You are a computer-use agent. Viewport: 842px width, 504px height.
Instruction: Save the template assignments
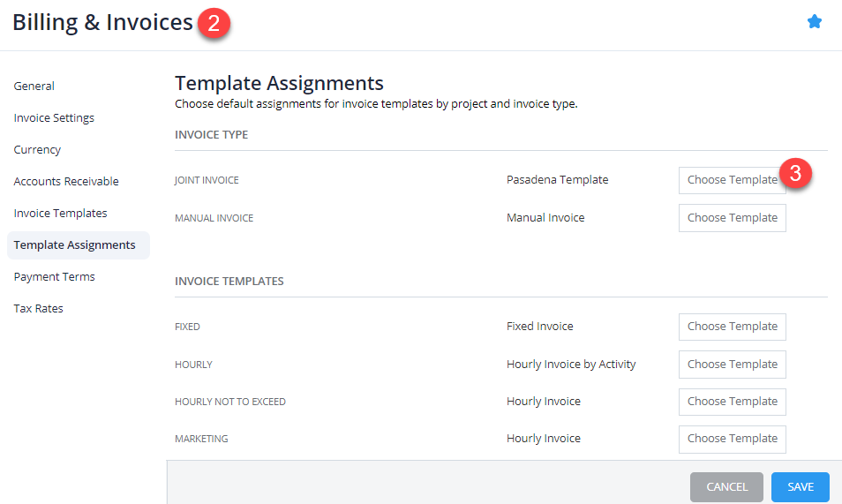tap(801, 487)
